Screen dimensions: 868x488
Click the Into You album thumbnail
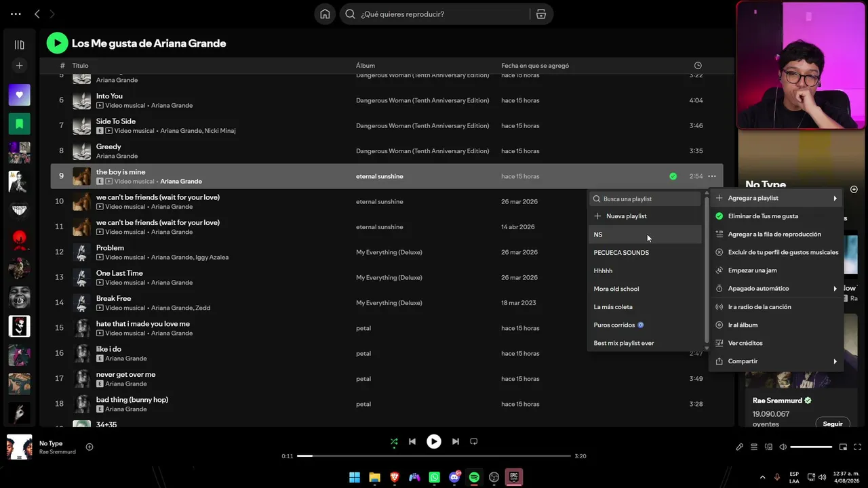click(x=82, y=100)
